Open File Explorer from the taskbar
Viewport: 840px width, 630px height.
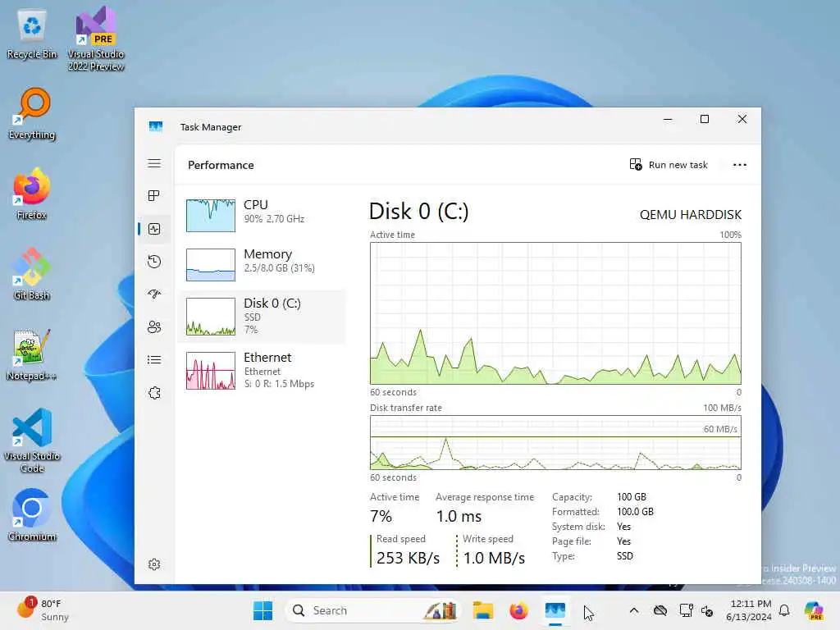(x=482, y=610)
